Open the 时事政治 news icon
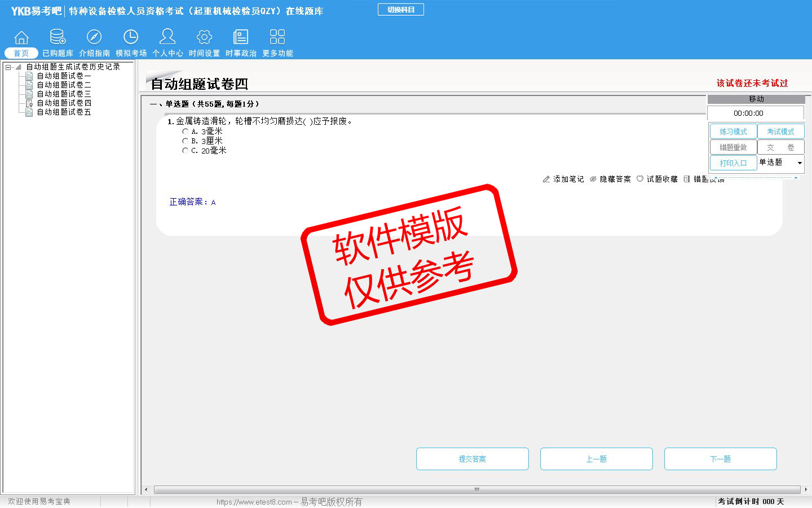Image resolution: width=812 pixels, height=508 pixels. pos(241,38)
